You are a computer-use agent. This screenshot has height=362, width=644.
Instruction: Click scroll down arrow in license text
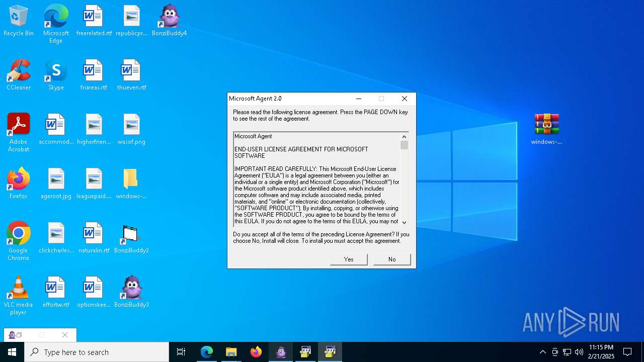click(x=404, y=222)
